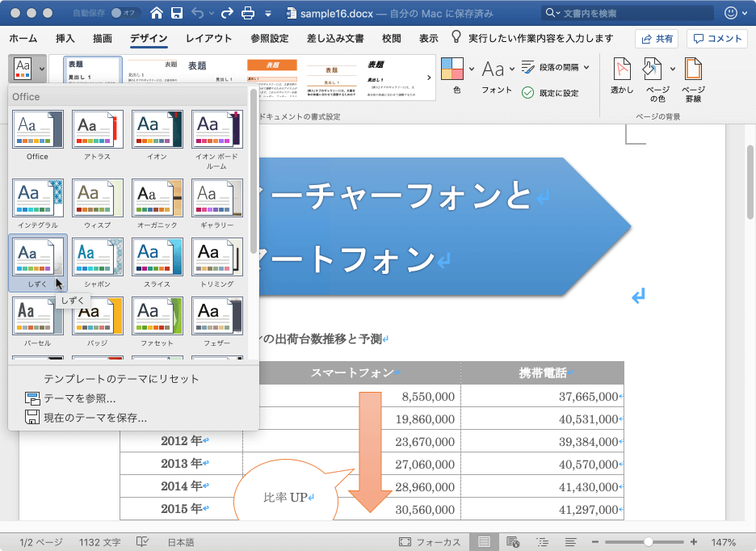The width and height of the screenshot is (756, 551).
Task: Select the ウィスプ theme
Action: [x=98, y=198]
